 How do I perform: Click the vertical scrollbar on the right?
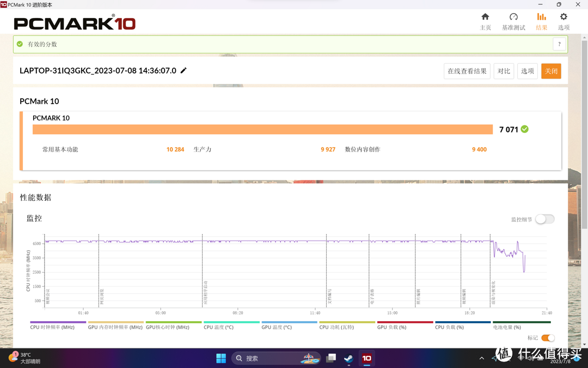584,135
